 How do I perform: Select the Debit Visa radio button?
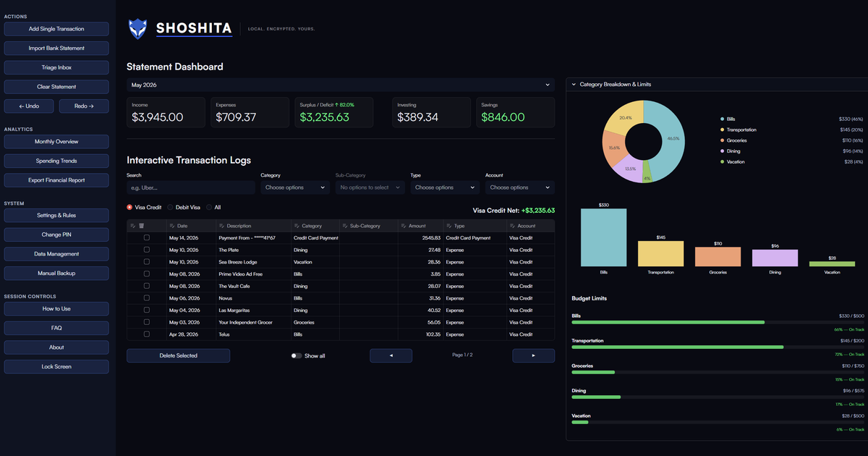[170, 207]
